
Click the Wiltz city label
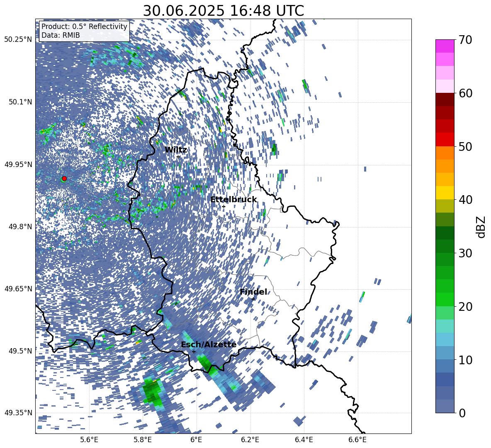tap(176, 150)
